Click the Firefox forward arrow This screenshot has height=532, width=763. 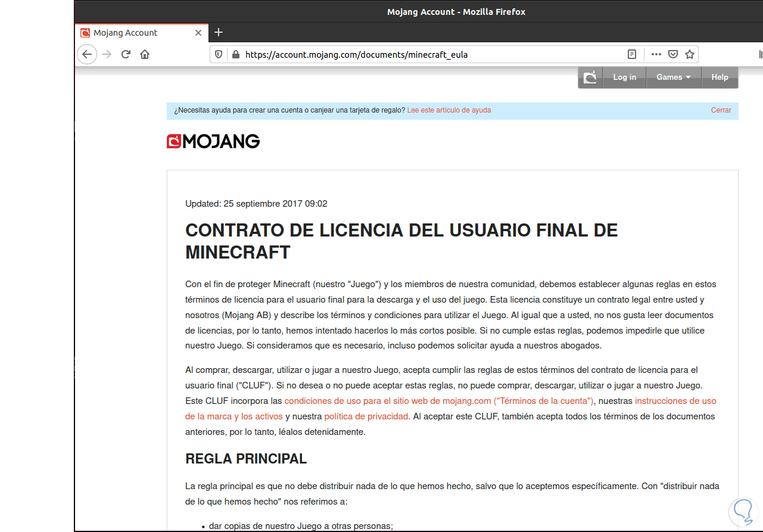point(107,54)
